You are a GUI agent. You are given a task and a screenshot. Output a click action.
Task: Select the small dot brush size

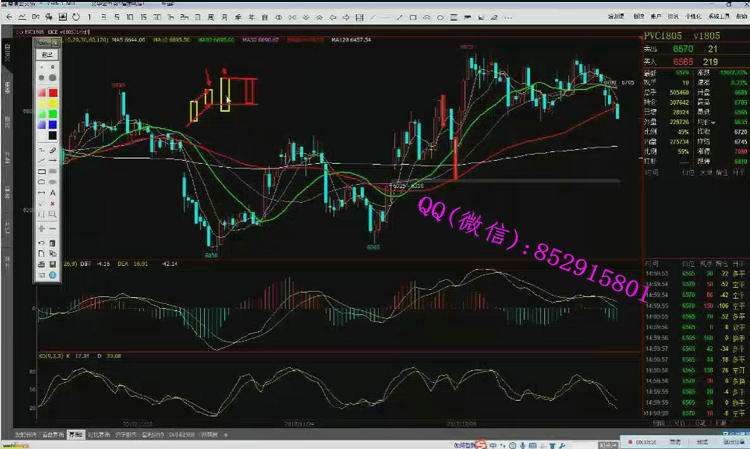[40, 66]
